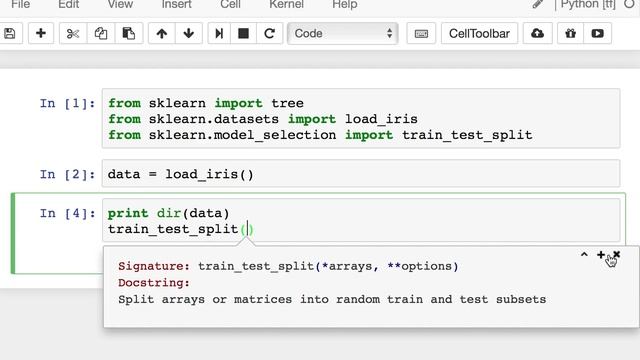The height and width of the screenshot is (360, 640).
Task: Move the selected cell up
Action: [x=162, y=33]
